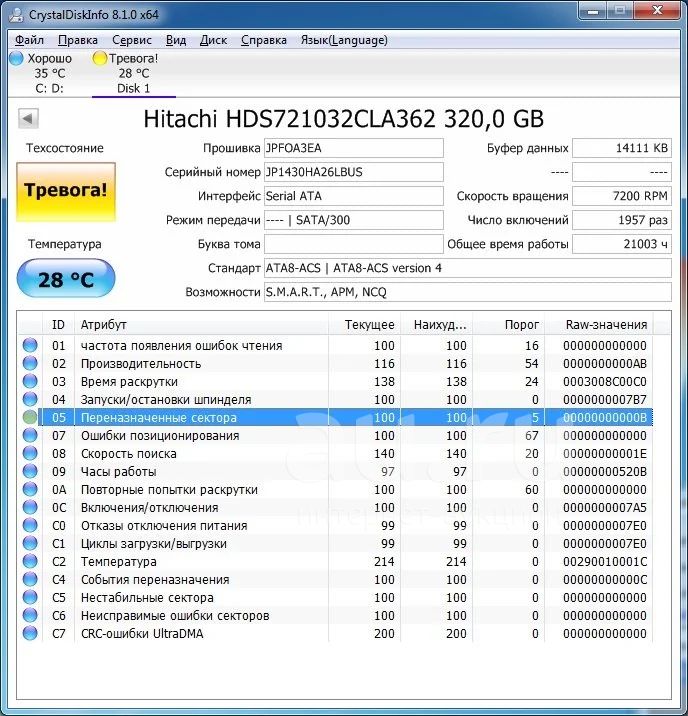Viewport: 688px width, 716px height.
Task: Click the Порог column header
Action: coord(509,325)
